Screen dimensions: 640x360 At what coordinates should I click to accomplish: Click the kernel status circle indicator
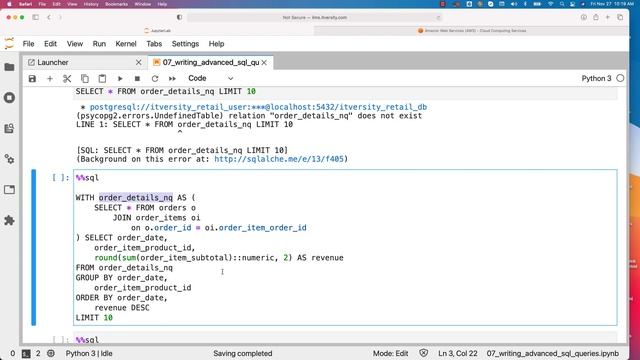620,78
